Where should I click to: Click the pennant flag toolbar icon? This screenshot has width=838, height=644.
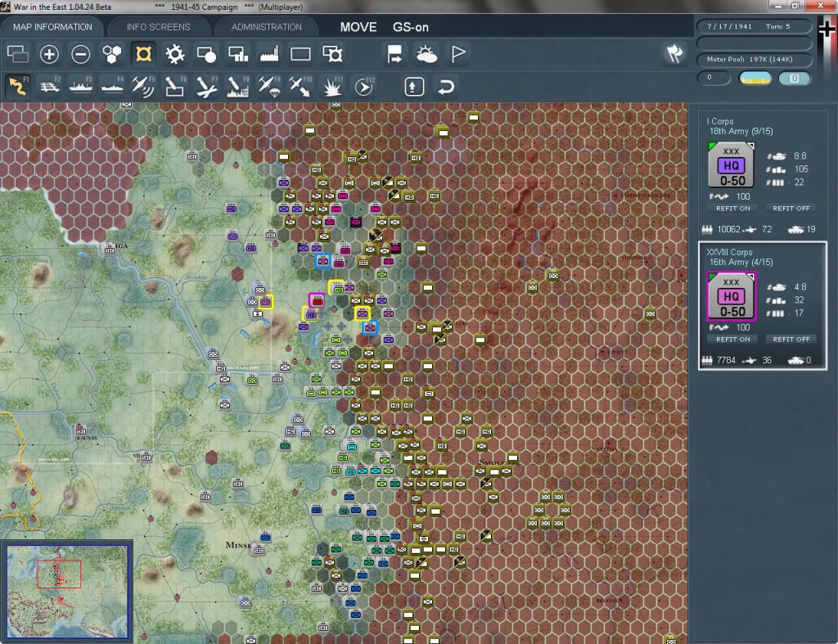(x=458, y=54)
